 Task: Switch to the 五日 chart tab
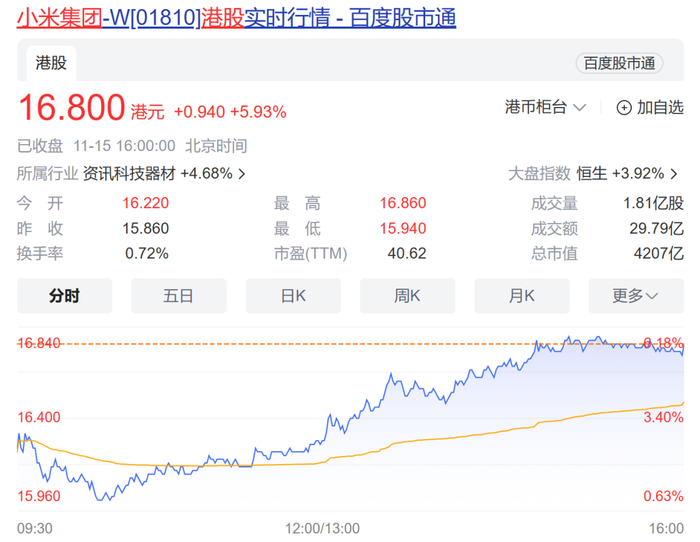tap(179, 296)
